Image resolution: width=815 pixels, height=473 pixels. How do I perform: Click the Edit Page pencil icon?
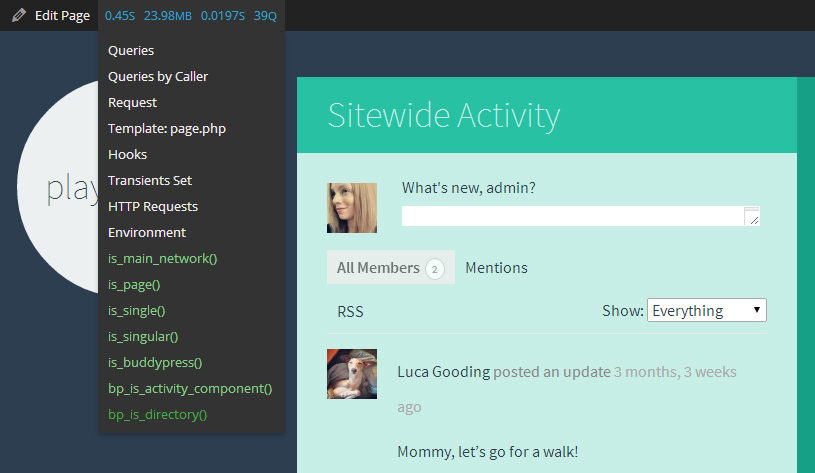point(19,16)
